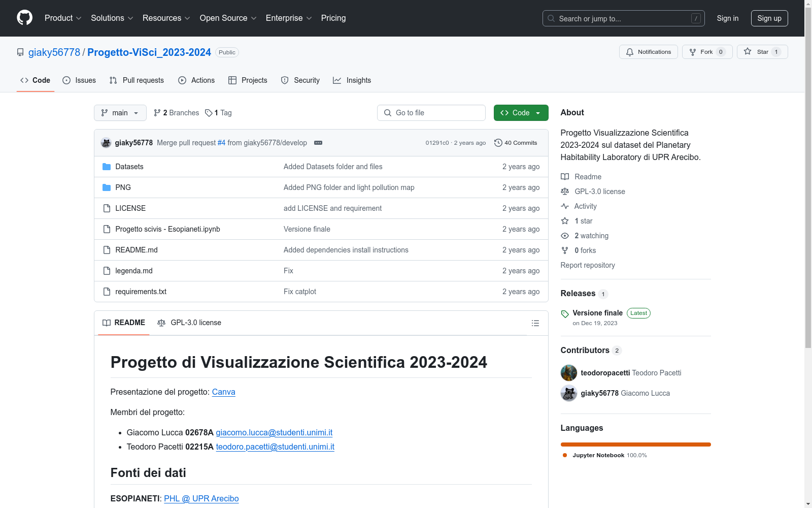Image resolution: width=812 pixels, height=508 pixels.
Task: Click the Esopianeti.ipynb notebook file icon
Action: click(107, 229)
